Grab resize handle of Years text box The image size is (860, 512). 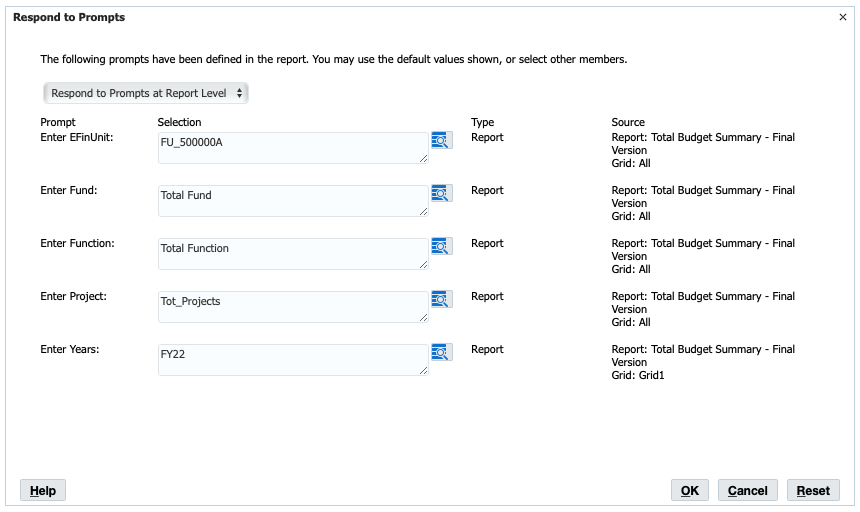tap(423, 371)
